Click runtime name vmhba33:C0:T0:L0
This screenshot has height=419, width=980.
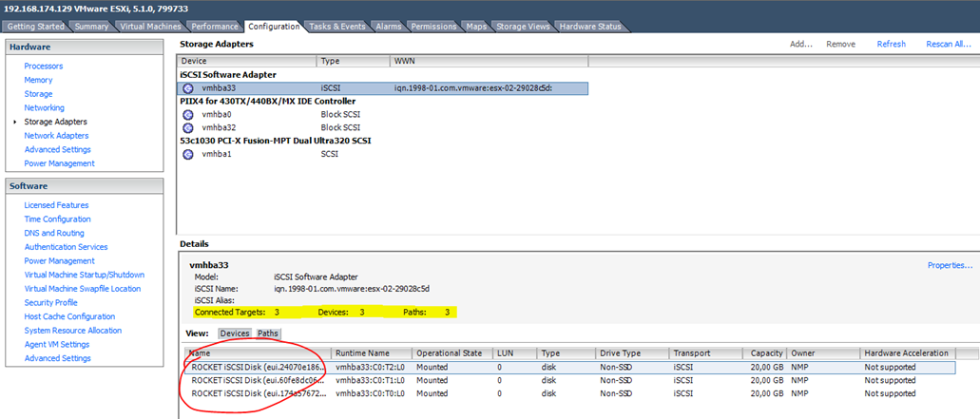click(370, 393)
